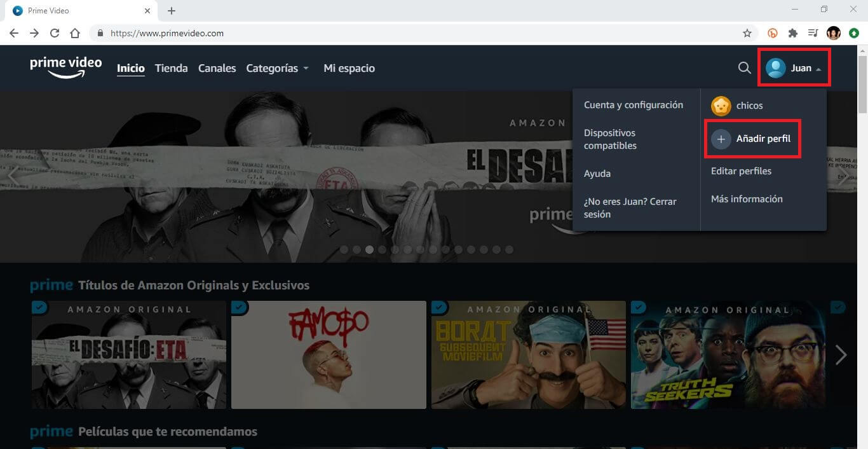
Task: Close the Prime Video tab
Action: (x=147, y=11)
